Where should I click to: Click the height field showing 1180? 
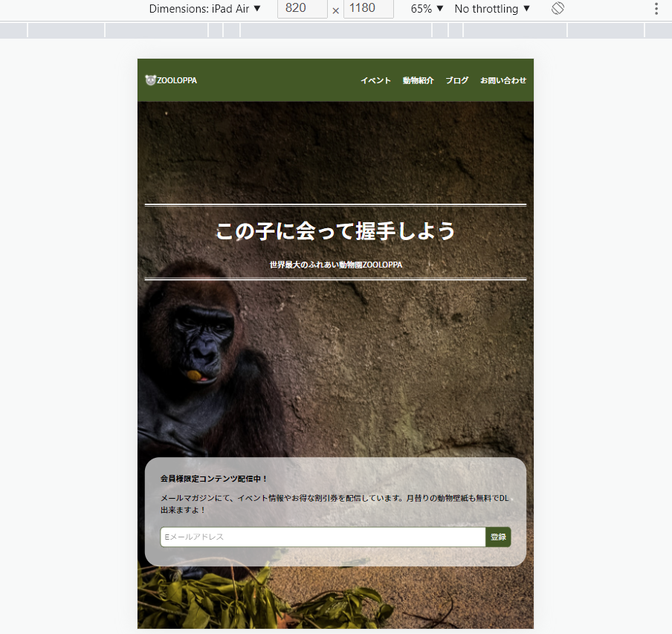pos(369,9)
